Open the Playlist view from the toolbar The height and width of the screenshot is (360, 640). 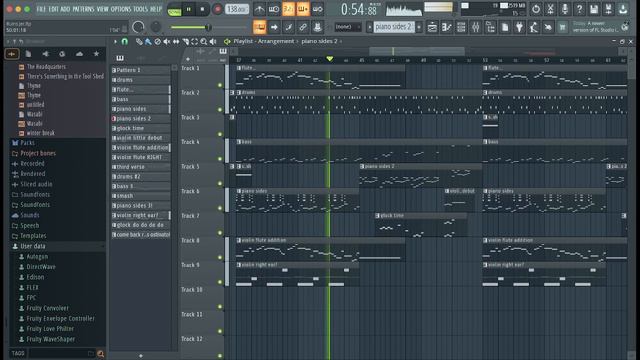click(432, 27)
